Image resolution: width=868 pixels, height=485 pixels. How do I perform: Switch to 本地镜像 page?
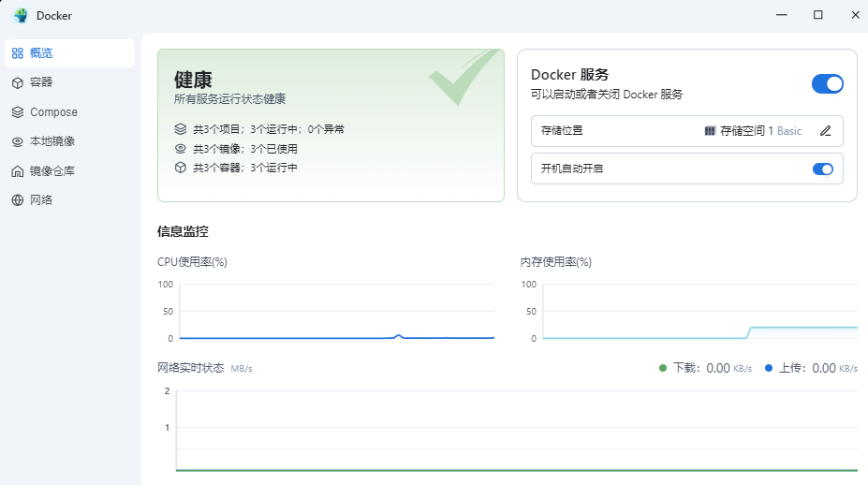tap(69, 141)
